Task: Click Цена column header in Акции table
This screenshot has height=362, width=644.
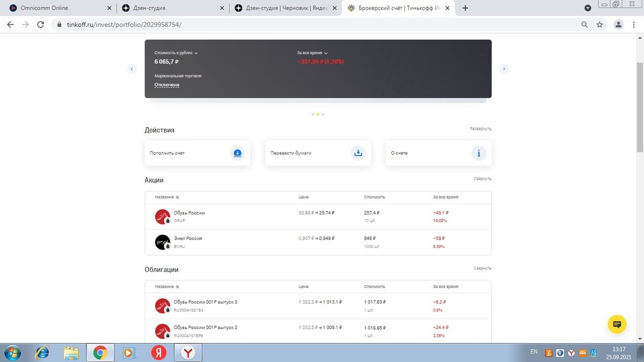Action: (x=304, y=197)
